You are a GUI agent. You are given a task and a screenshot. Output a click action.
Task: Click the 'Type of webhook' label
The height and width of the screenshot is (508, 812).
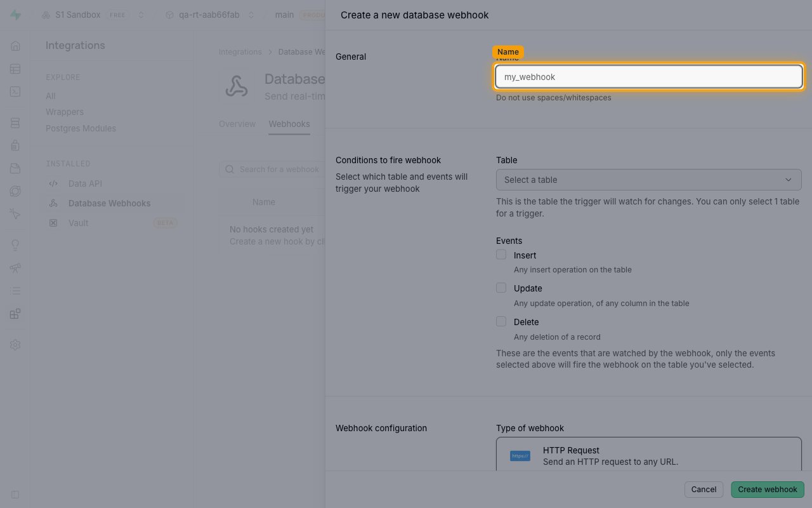[x=530, y=428]
